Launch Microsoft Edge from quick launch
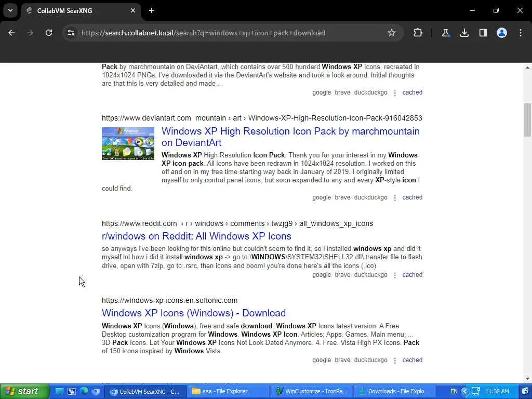The image size is (532, 399). pyautogui.click(x=84, y=391)
